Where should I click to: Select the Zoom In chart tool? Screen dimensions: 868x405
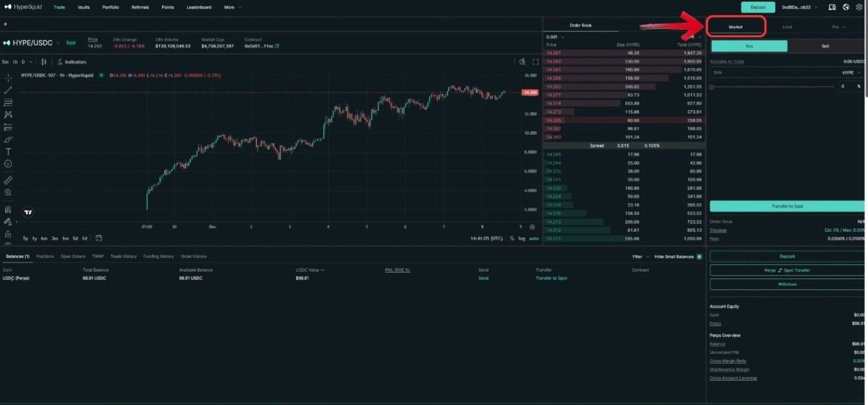[x=7, y=192]
